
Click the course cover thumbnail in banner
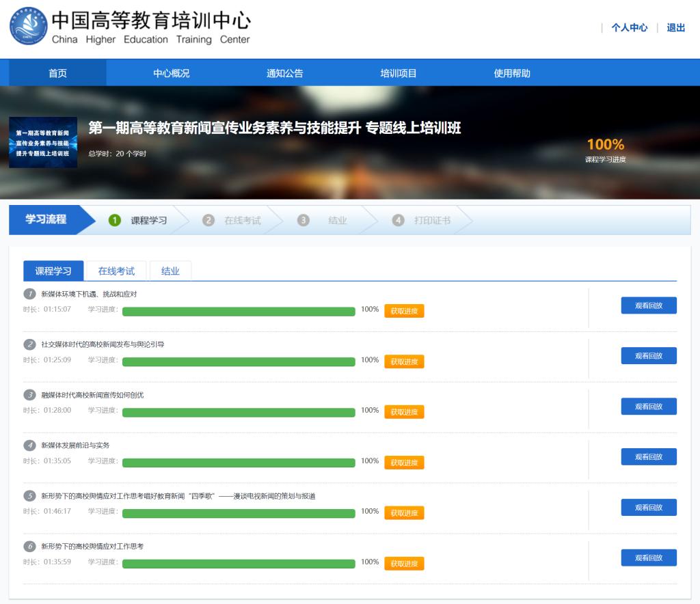point(43,143)
